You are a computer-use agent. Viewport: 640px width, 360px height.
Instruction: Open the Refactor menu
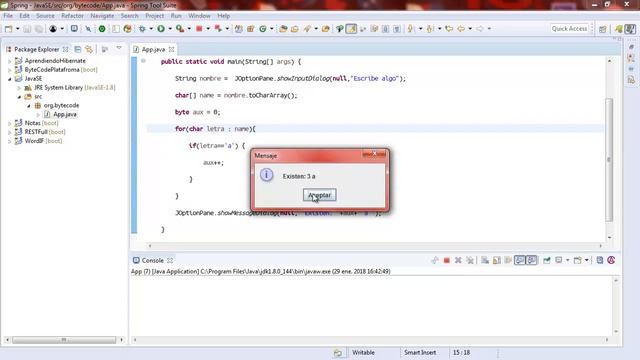pyautogui.click(x=72, y=16)
